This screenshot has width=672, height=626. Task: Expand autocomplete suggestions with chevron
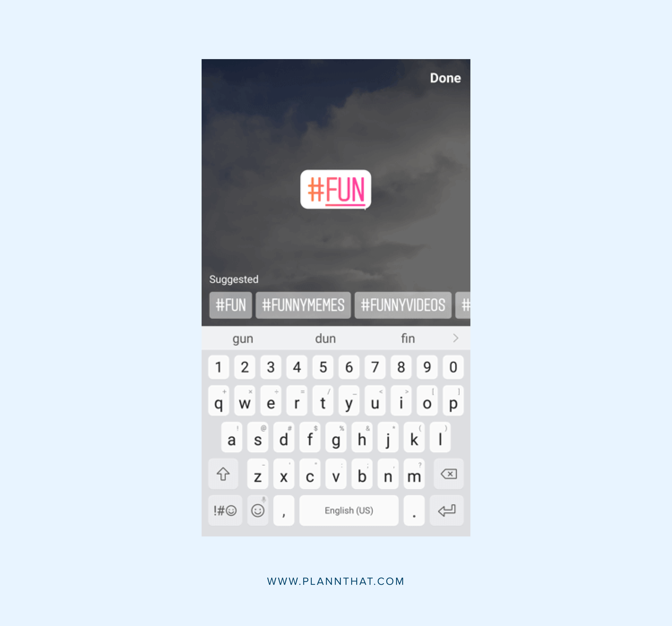(x=456, y=338)
